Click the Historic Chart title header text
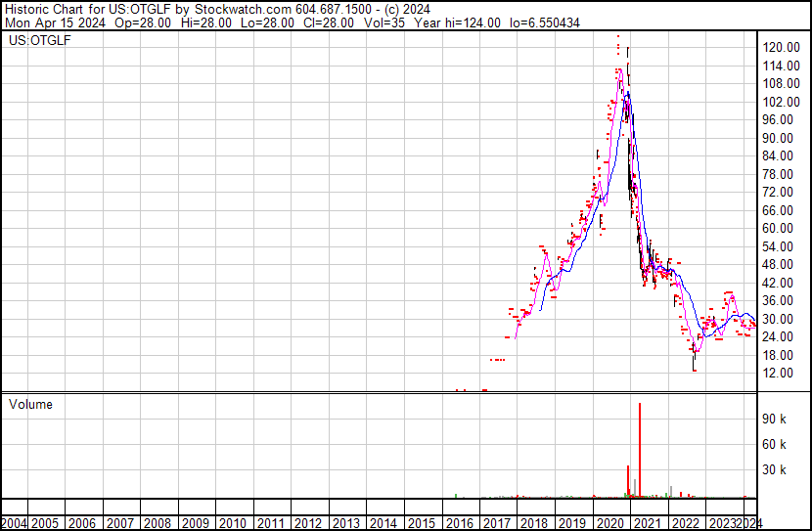Screen dimensions: 812x531 [x=217, y=10]
